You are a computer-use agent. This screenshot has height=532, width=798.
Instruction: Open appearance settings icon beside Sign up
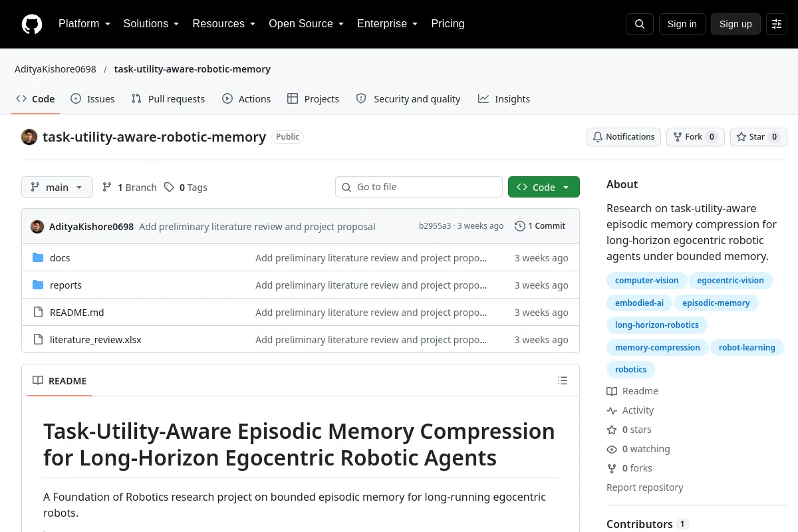click(x=777, y=24)
